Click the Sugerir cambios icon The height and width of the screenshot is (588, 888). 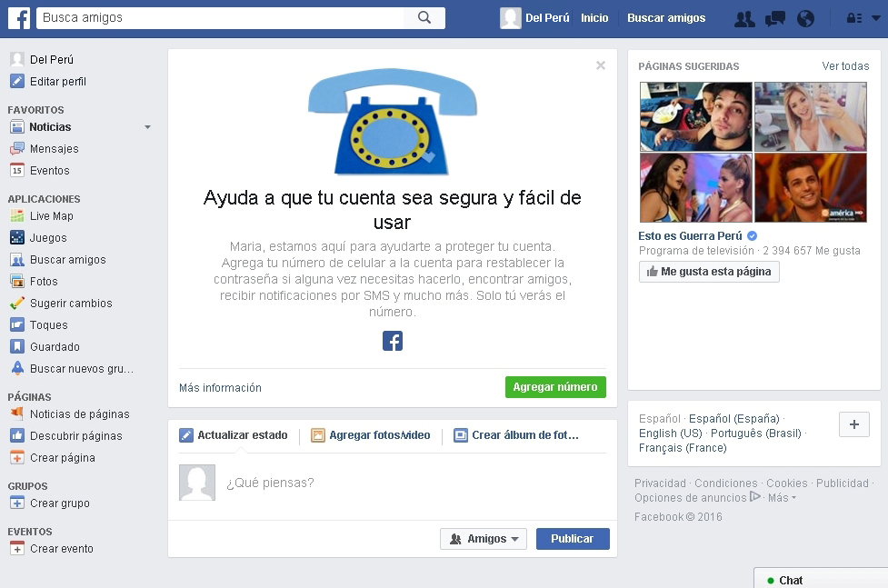click(x=17, y=303)
